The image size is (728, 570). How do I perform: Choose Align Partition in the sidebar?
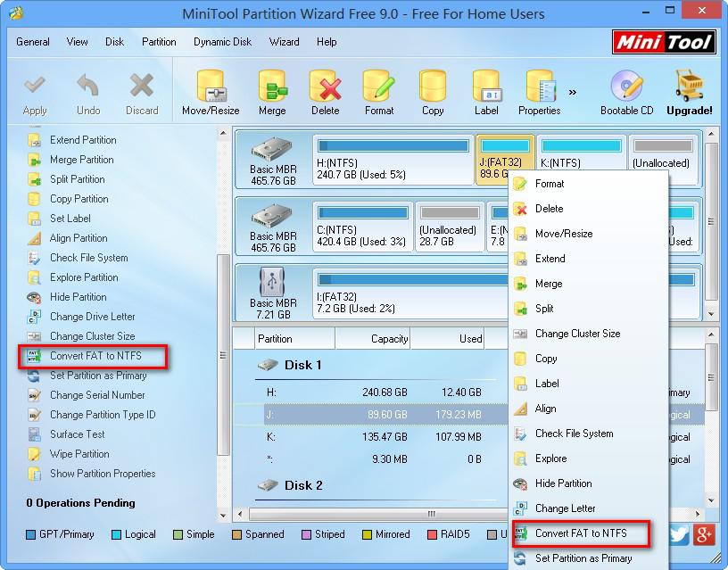click(x=67, y=238)
